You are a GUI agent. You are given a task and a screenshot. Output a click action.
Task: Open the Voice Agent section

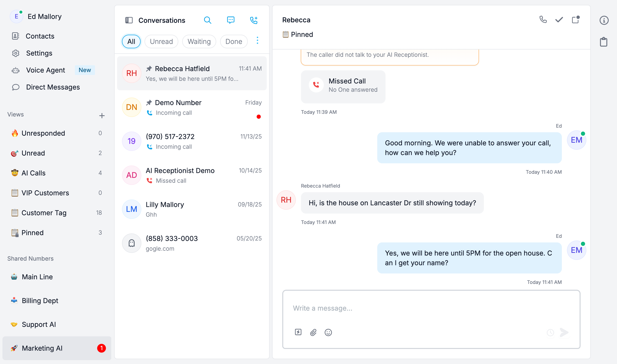pyautogui.click(x=45, y=70)
